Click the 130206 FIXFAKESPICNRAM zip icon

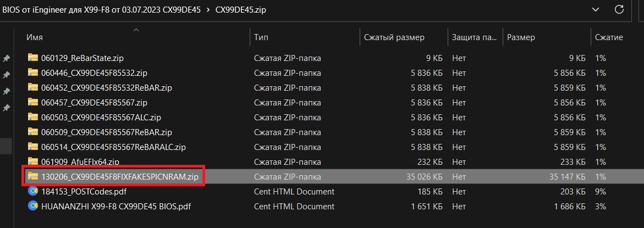(33, 176)
